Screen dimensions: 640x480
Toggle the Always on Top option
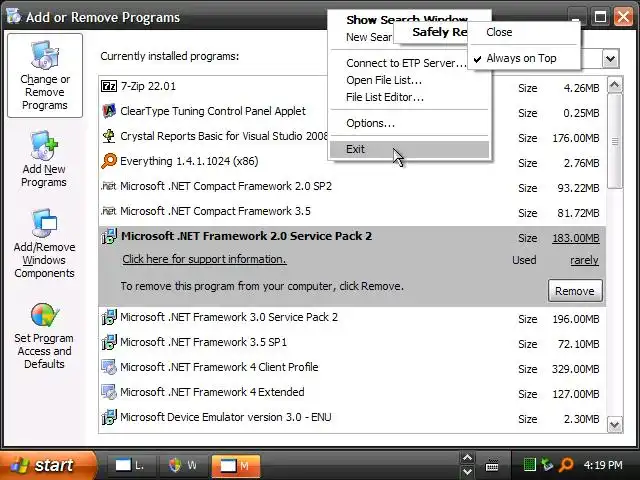[520, 58]
